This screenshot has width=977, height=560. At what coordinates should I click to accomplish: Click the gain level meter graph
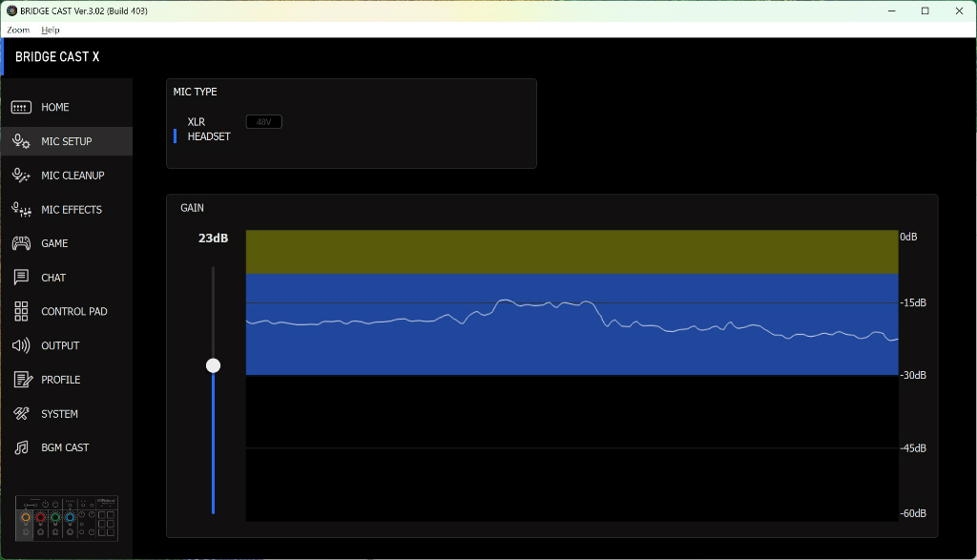point(572,376)
